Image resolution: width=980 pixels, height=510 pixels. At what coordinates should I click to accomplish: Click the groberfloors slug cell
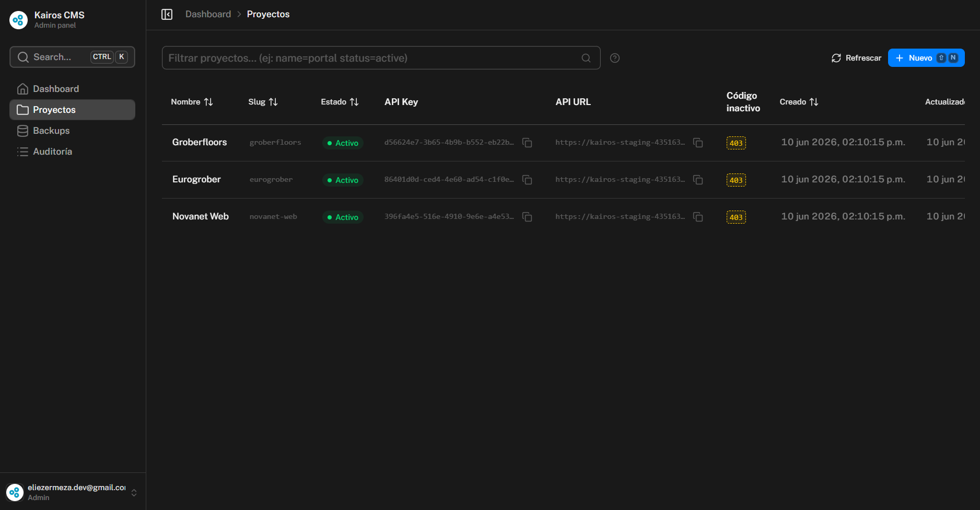point(275,142)
